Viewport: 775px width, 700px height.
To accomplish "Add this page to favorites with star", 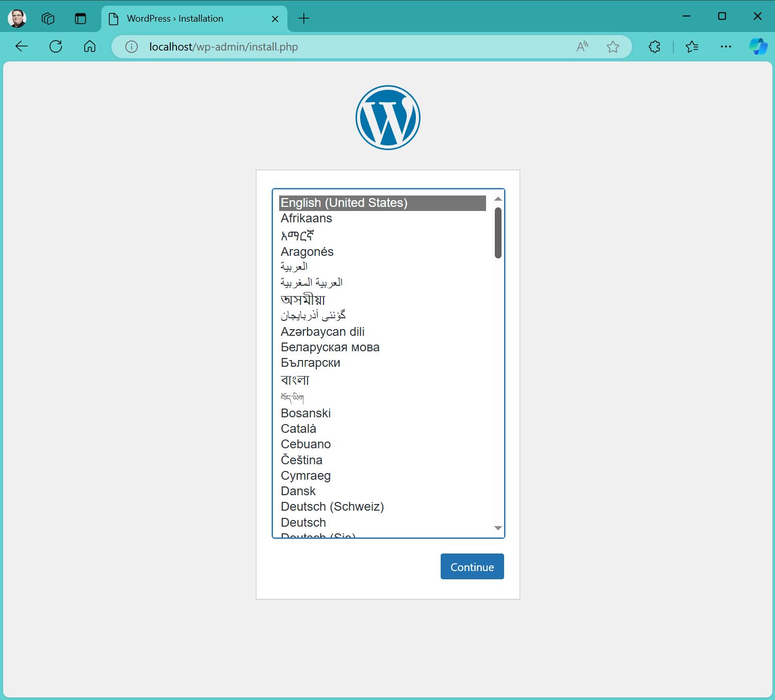I will pyautogui.click(x=612, y=47).
